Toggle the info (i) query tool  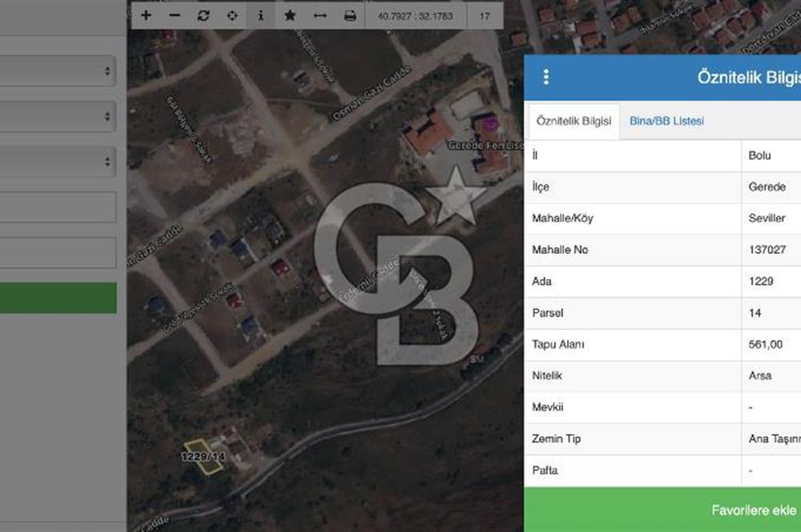pyautogui.click(x=260, y=15)
